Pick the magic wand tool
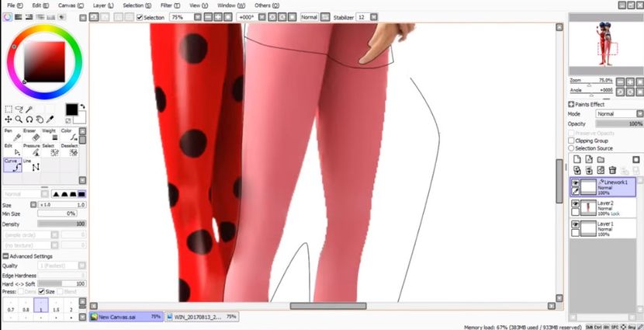This screenshot has height=330, width=644. coord(29,109)
